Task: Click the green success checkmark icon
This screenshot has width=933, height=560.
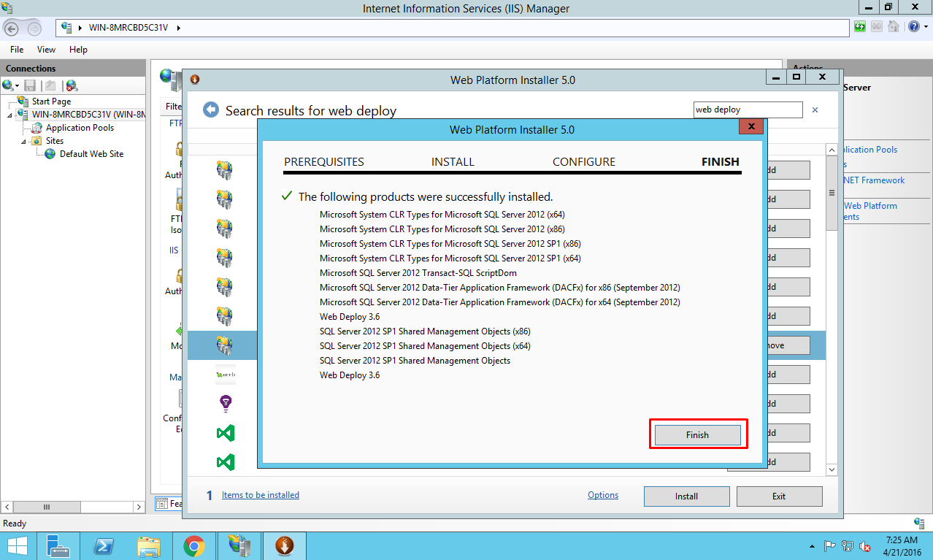Action: [x=287, y=196]
